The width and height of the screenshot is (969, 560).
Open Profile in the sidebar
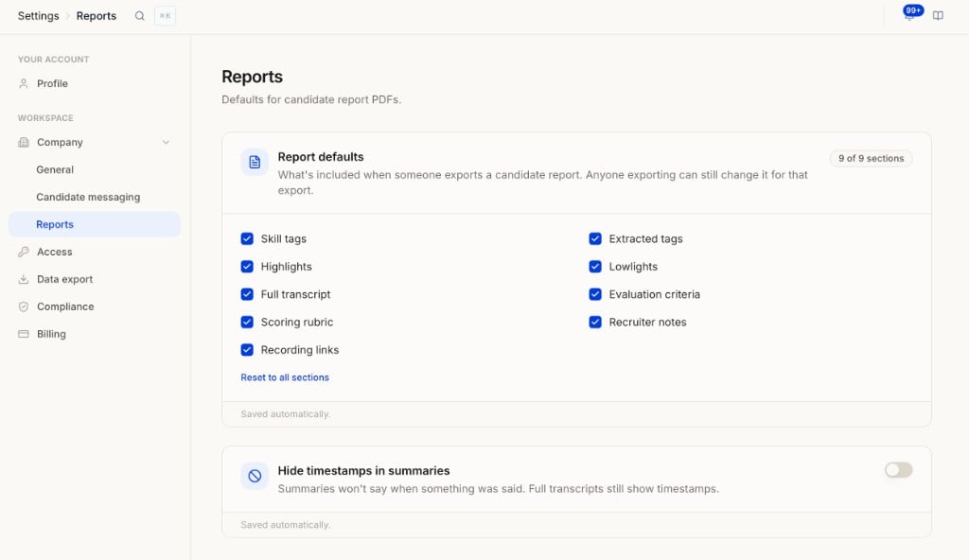point(95,83)
